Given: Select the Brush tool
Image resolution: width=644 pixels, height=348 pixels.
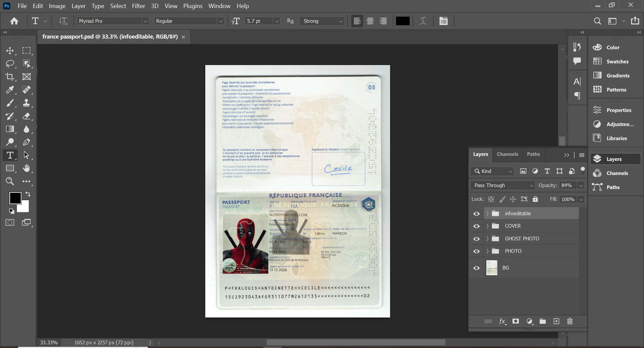Looking at the screenshot, I should tap(10, 103).
